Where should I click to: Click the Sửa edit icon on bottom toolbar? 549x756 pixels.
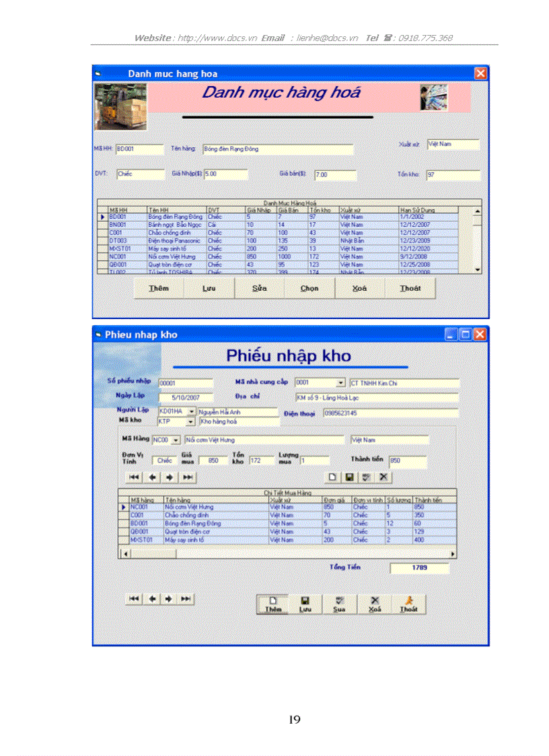340,600
